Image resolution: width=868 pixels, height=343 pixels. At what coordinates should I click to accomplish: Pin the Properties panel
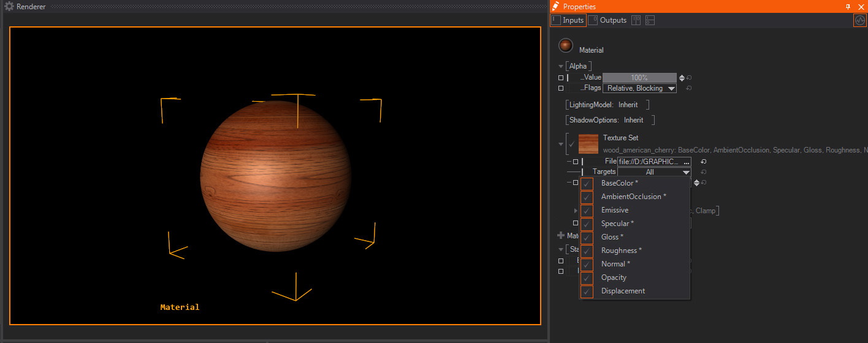[848, 7]
